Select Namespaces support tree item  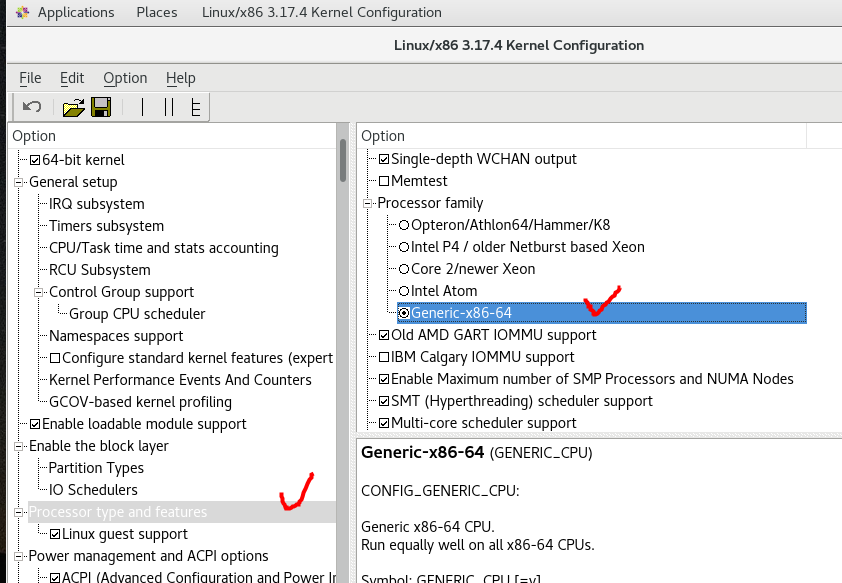tap(116, 336)
